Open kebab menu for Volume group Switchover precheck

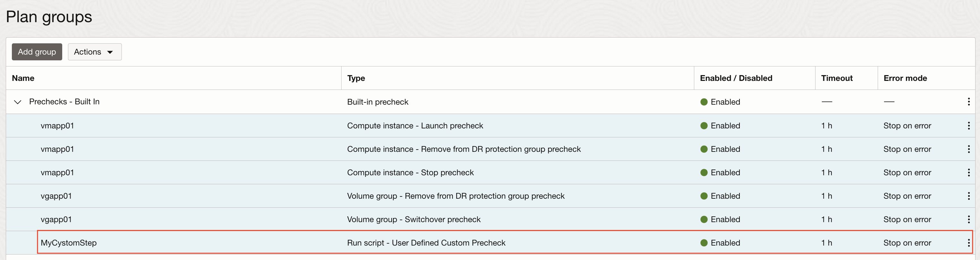coord(968,220)
